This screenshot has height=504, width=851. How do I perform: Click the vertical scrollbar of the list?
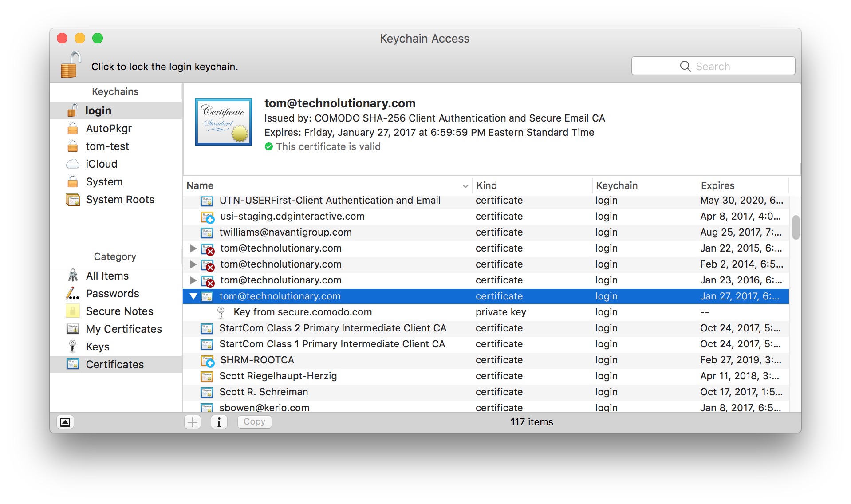pyautogui.click(x=796, y=228)
